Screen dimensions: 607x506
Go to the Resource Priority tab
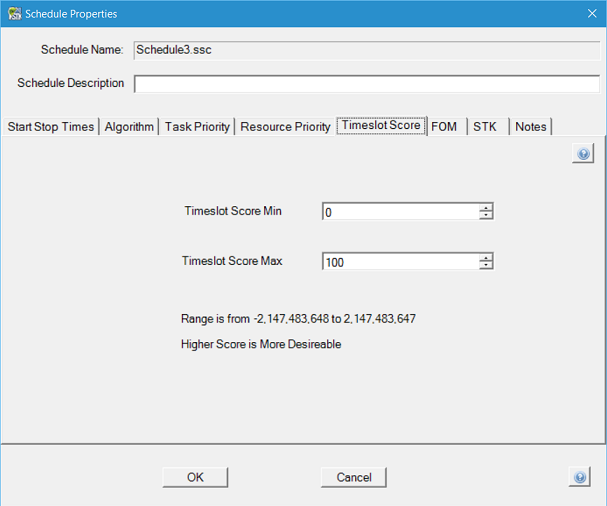click(285, 127)
